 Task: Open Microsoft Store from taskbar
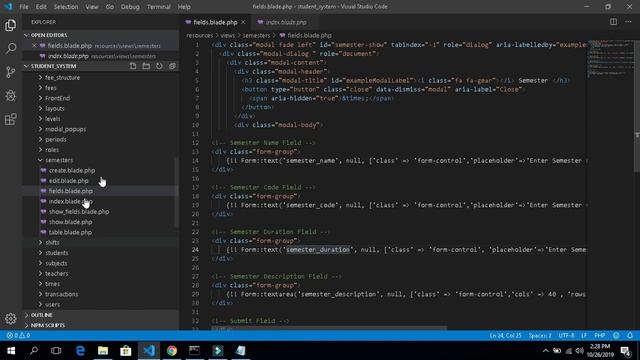(x=126, y=351)
